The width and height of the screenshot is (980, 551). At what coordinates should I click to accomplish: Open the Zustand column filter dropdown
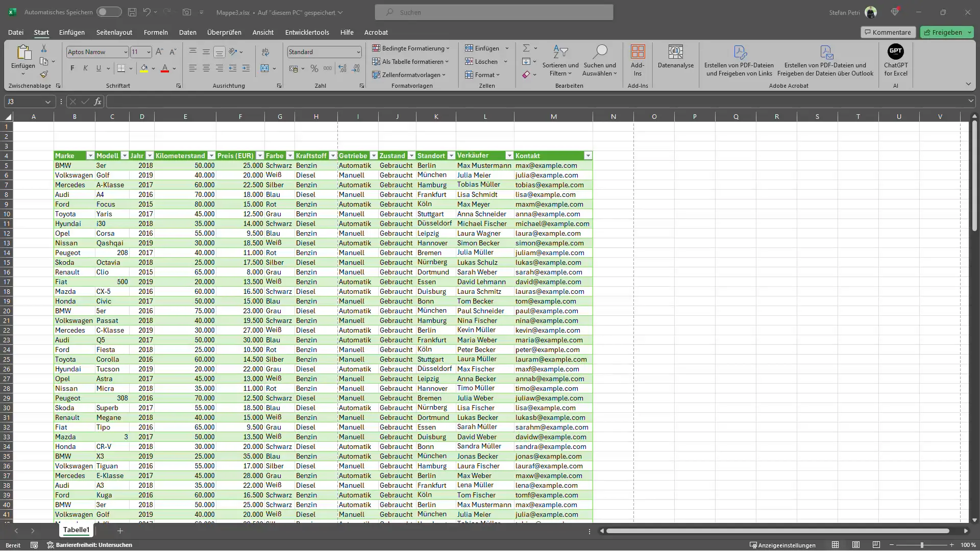coord(412,156)
